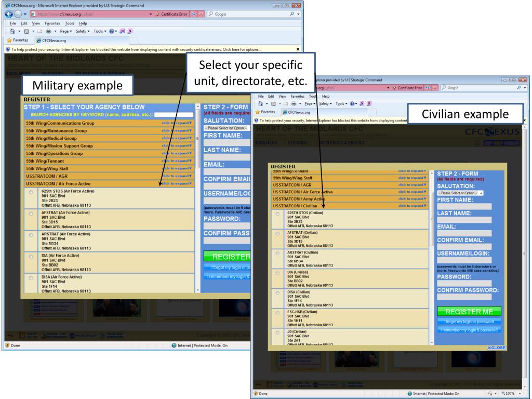The height and width of the screenshot is (399, 532).
Task: Expand 55th Wing/Operations Group agency row
Action: pos(109,153)
